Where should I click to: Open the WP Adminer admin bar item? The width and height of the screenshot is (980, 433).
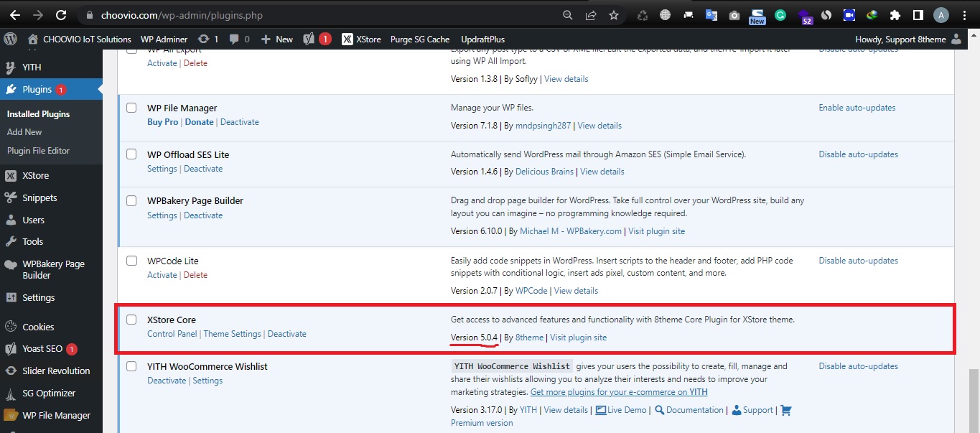click(164, 39)
